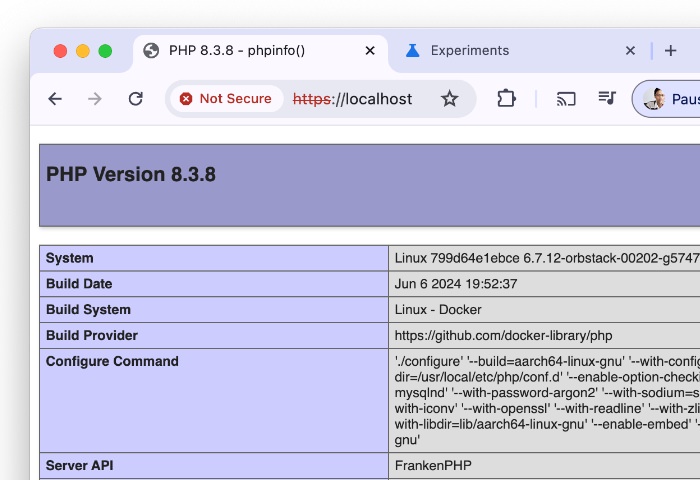The width and height of the screenshot is (700, 480).
Task: Click the yellow minimize window button
Action: 83,51
